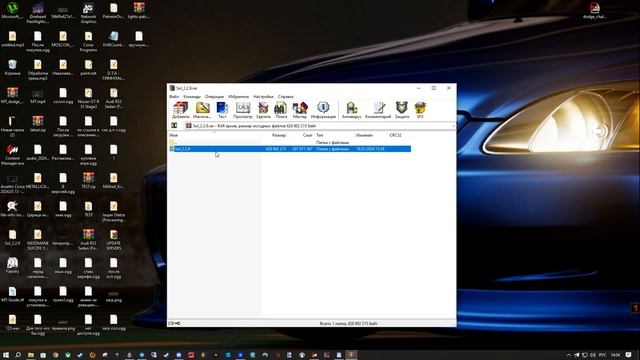Open the Избранное menu

click(x=238, y=97)
